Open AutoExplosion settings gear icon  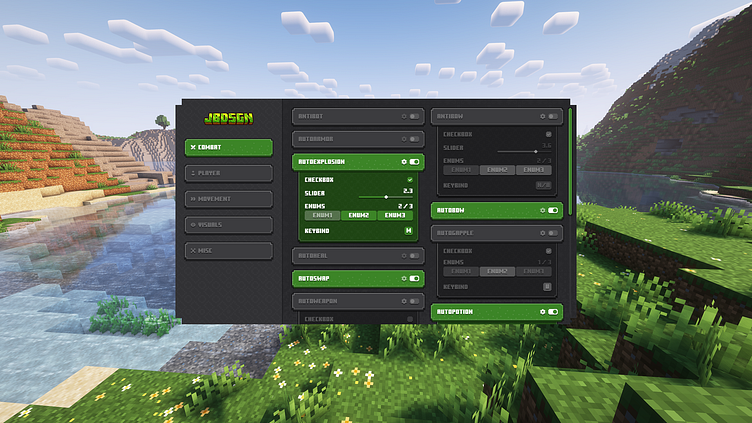click(404, 162)
